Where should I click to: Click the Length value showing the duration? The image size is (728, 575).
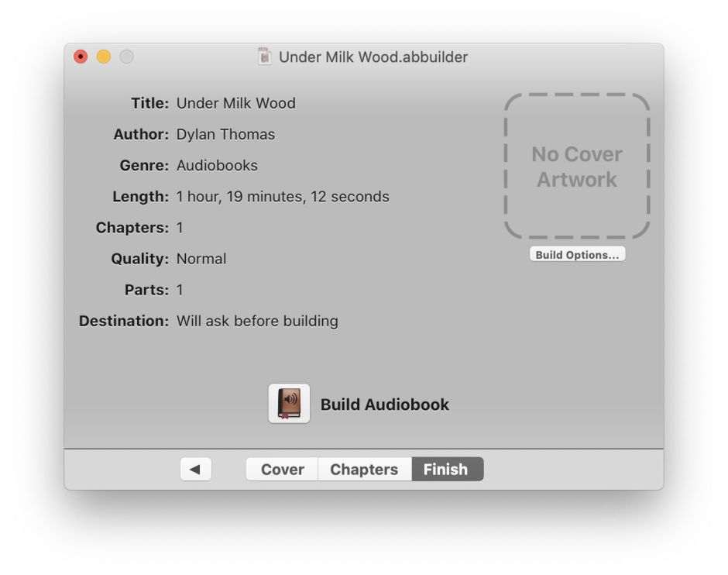[x=283, y=196]
